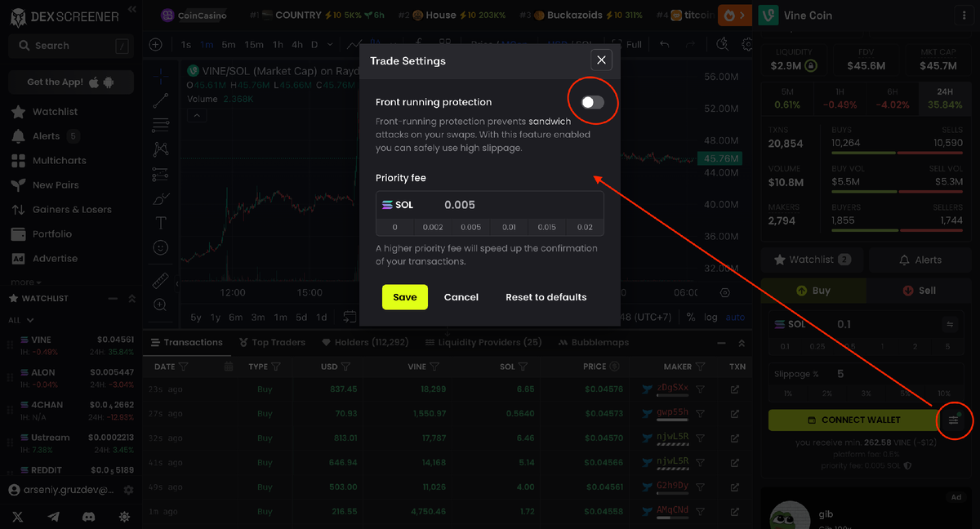Open Alerts in the sidebar

(46, 136)
